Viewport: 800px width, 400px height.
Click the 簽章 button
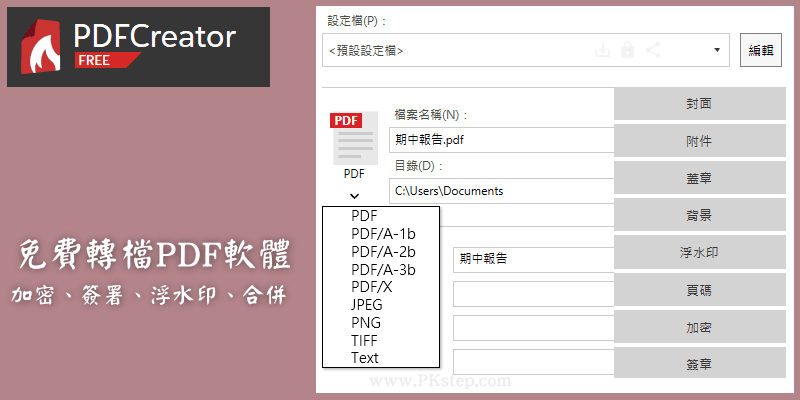[x=699, y=364]
